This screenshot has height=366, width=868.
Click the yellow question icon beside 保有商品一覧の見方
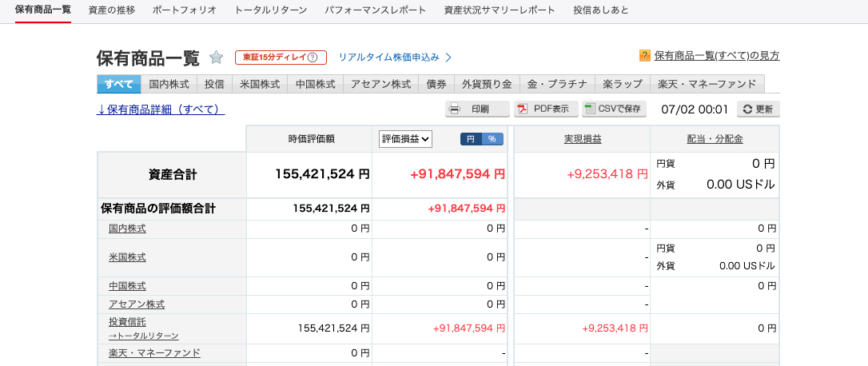coord(644,55)
